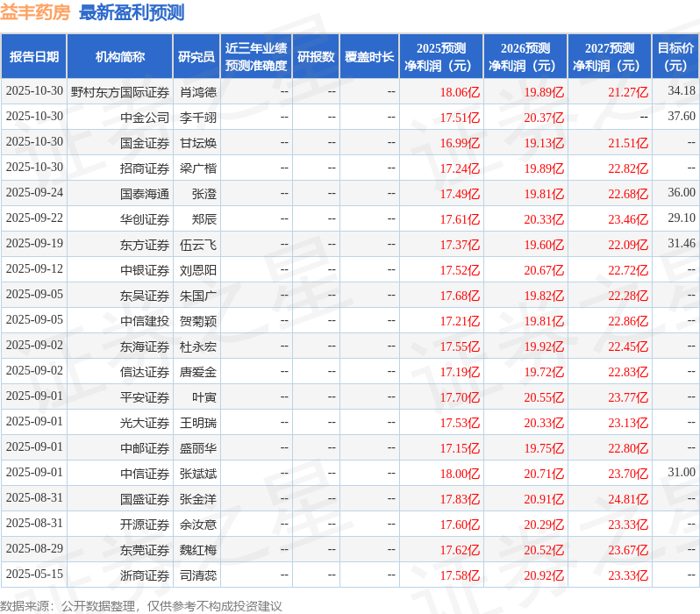Click target price 36.00
This screenshot has height=614, width=700.
point(682,192)
